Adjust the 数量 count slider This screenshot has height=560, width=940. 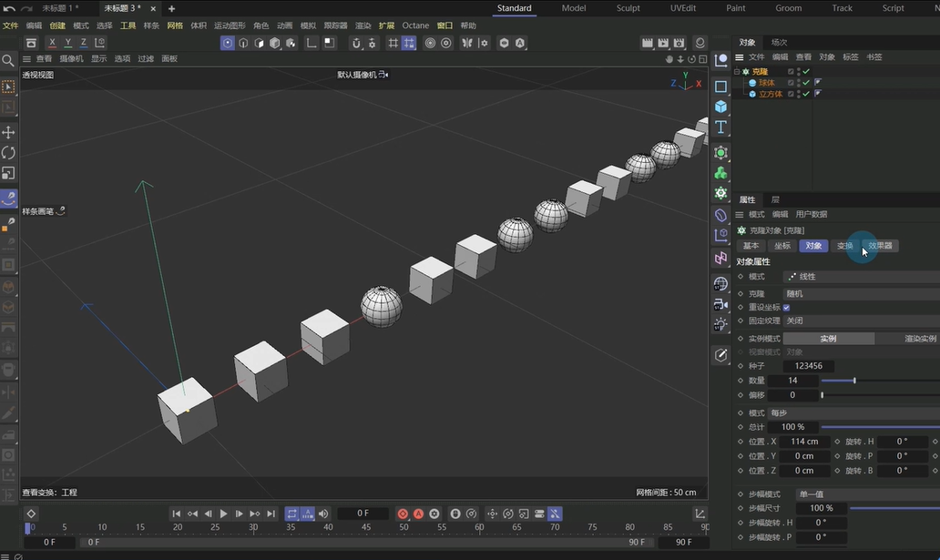click(880, 381)
